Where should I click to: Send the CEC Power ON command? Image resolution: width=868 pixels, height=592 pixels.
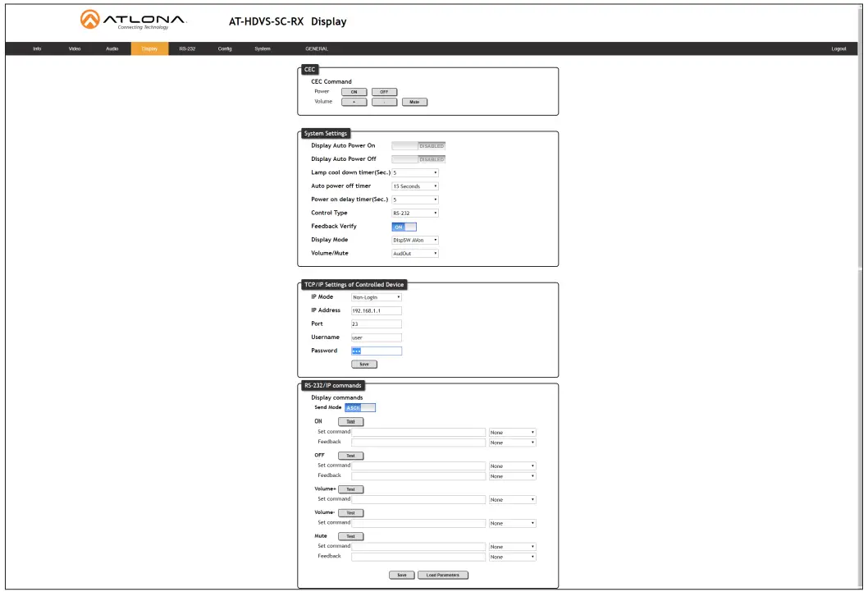click(x=354, y=92)
